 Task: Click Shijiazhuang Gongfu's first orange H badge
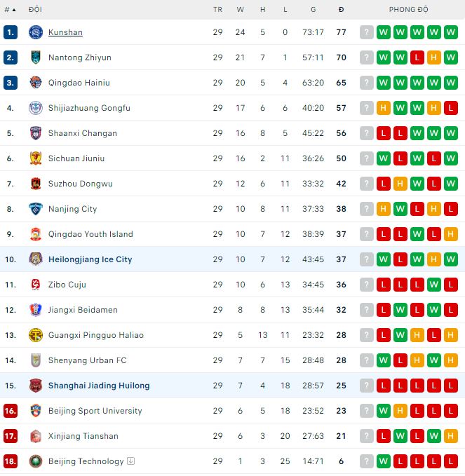tap(384, 108)
